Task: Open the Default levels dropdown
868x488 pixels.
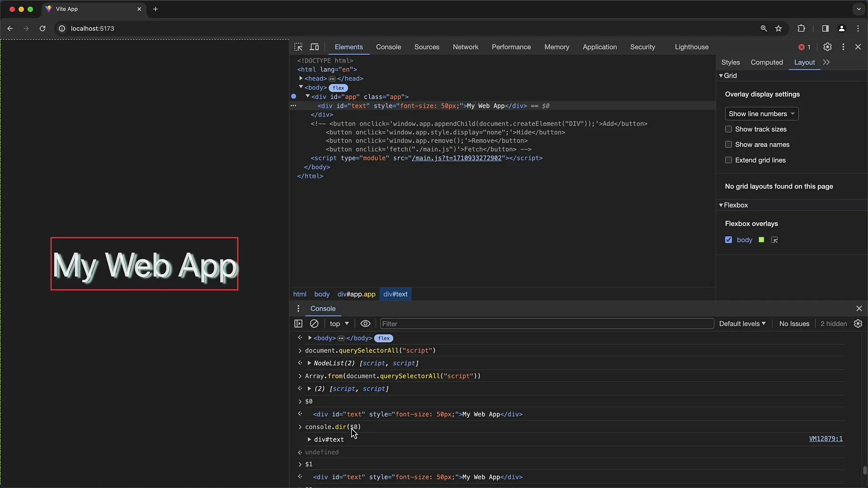Action: [x=742, y=324]
